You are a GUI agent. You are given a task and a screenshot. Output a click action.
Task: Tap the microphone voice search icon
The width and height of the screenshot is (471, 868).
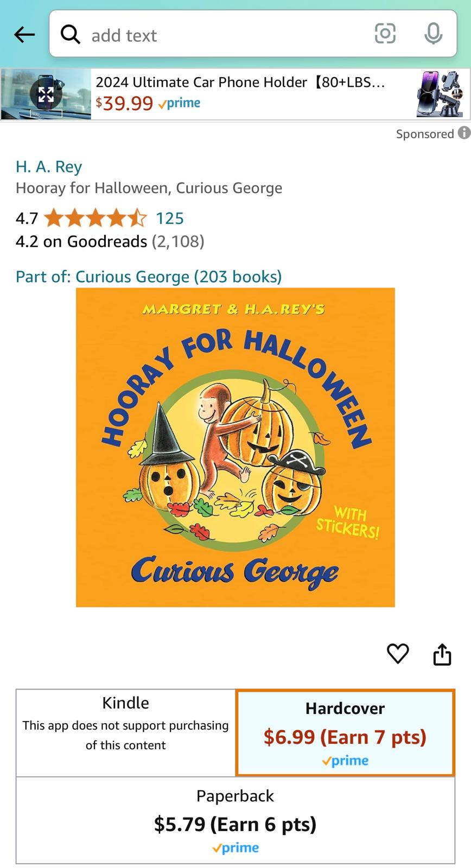pyautogui.click(x=433, y=34)
